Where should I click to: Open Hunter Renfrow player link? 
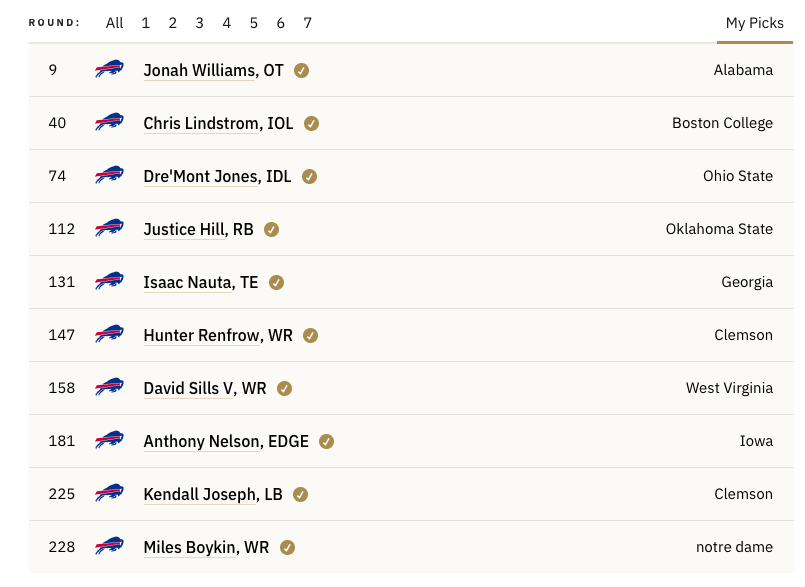click(x=218, y=335)
